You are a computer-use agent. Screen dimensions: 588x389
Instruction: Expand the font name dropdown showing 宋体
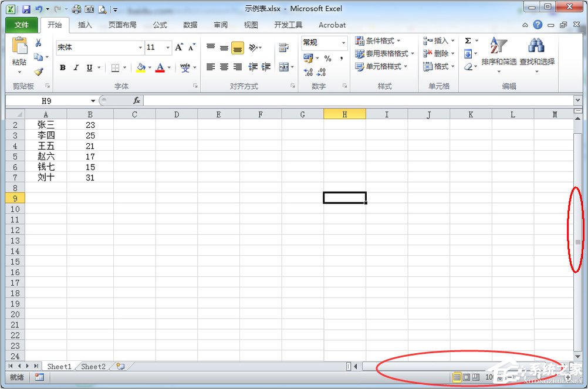pos(140,48)
